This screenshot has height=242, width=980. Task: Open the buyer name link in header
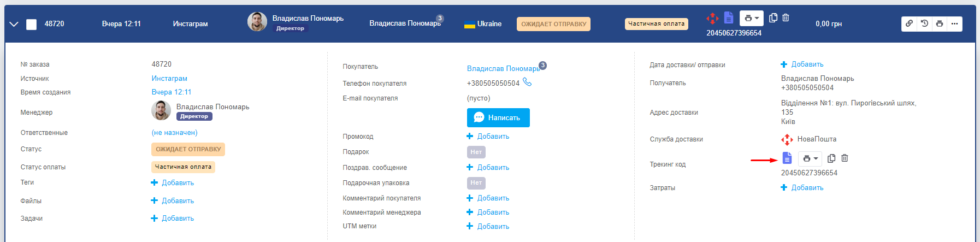tap(405, 23)
